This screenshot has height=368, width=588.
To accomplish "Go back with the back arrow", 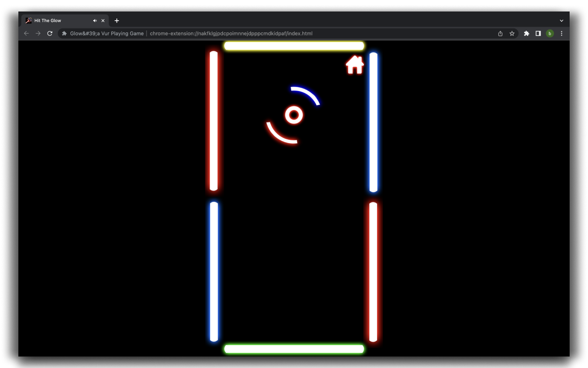I will (x=26, y=34).
